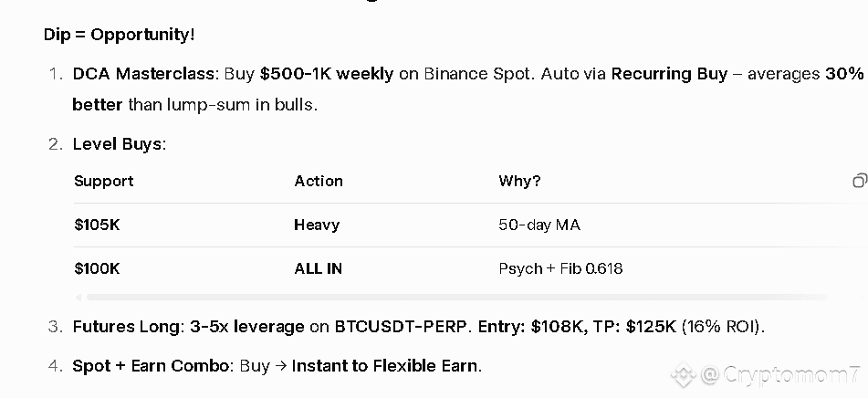Click the copy table icon

[x=859, y=181]
